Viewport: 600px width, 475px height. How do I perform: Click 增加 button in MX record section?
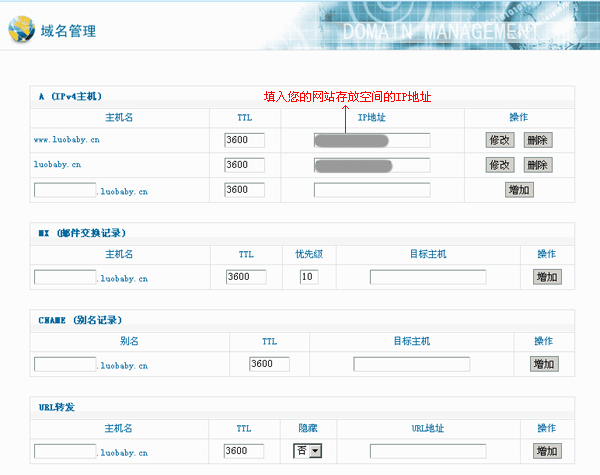[x=546, y=277]
